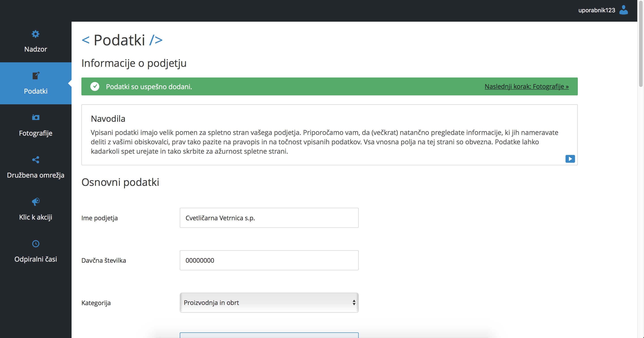Click the Nadzor gear icon
Viewport: 644px width, 338px height.
(36, 34)
